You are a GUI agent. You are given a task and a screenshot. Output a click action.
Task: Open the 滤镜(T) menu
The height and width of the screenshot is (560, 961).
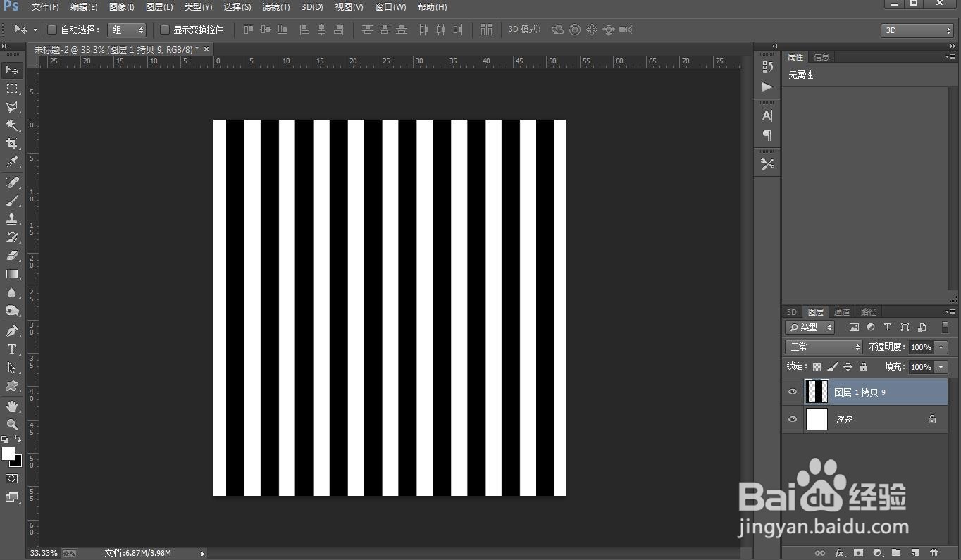[276, 7]
